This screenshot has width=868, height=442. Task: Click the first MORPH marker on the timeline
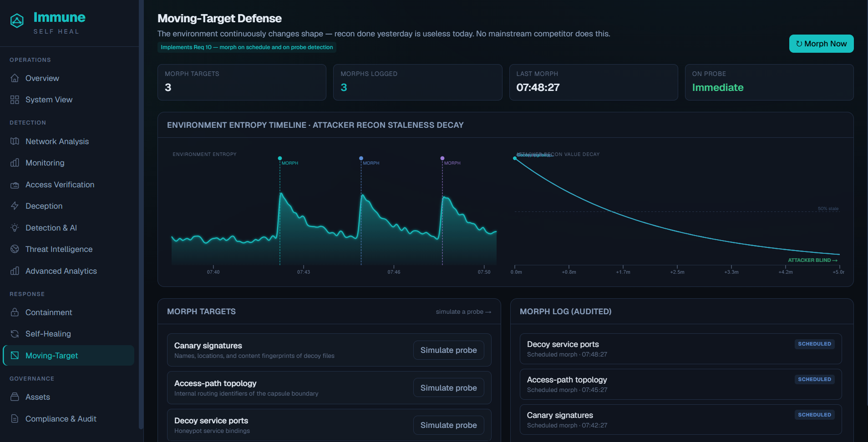(x=280, y=158)
